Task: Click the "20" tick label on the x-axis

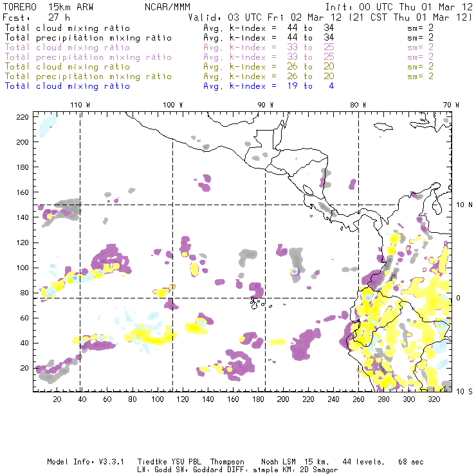Action: click(57, 399)
